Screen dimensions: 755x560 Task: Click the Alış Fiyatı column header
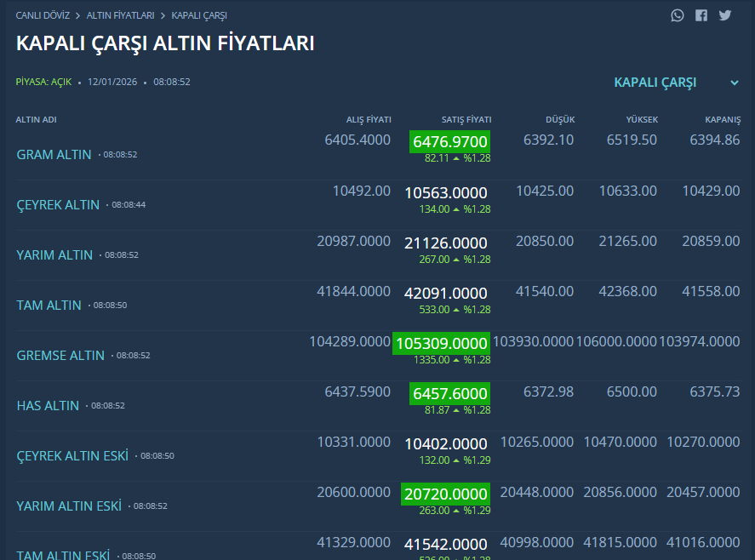[x=369, y=120]
